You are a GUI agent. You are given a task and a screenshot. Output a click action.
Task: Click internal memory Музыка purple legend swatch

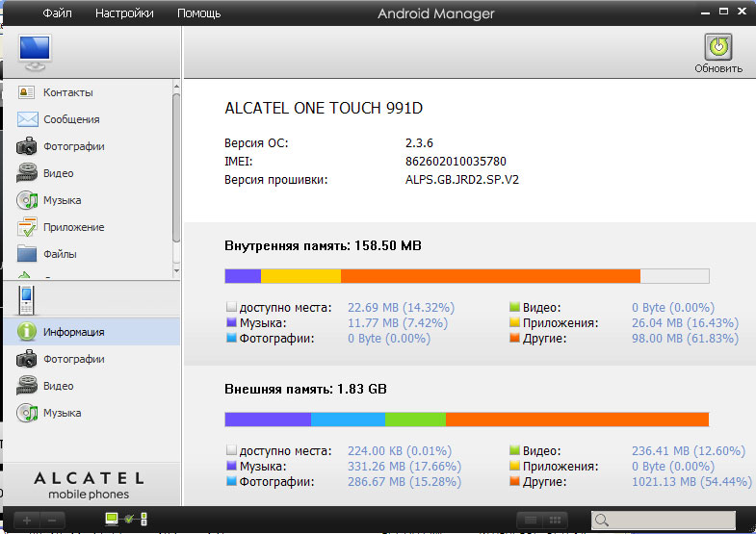click(231, 322)
